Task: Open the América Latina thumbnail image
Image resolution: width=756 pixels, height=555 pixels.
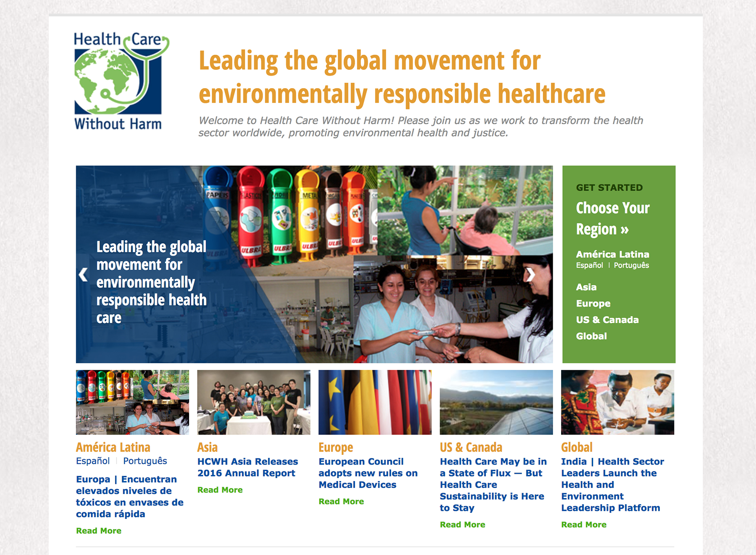Action: point(133,402)
